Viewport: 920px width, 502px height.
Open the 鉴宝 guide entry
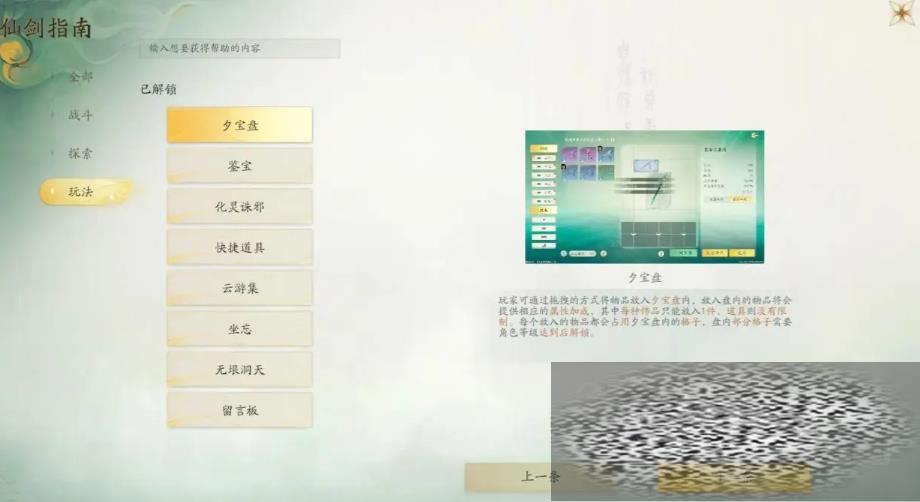239,166
